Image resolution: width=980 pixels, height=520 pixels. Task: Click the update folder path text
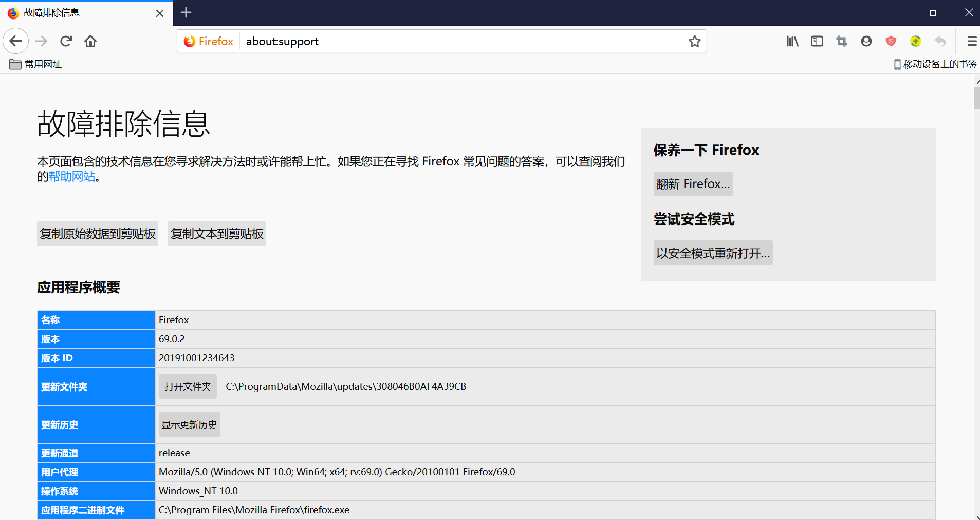click(346, 386)
